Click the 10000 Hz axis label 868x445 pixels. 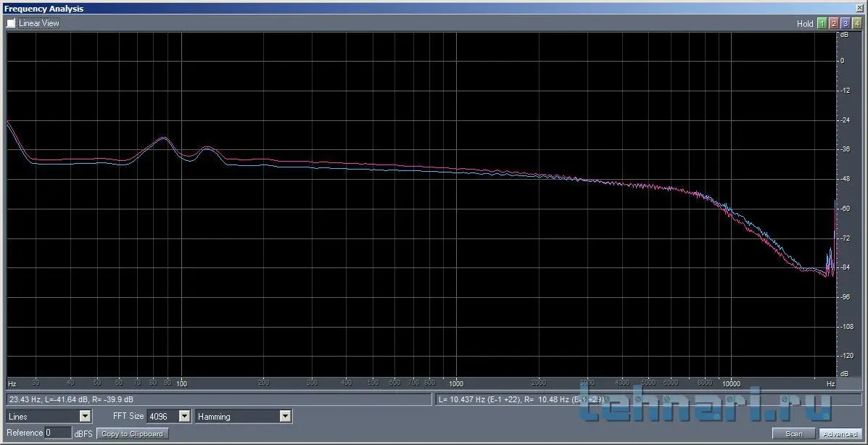731,383
